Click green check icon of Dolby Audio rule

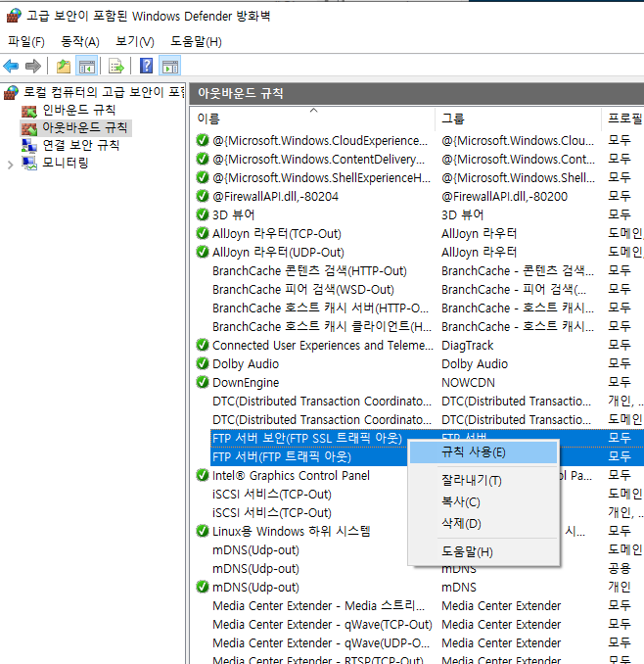click(203, 363)
